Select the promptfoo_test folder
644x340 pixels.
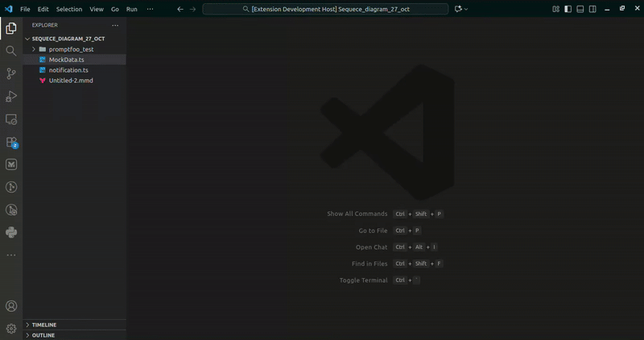(74, 49)
